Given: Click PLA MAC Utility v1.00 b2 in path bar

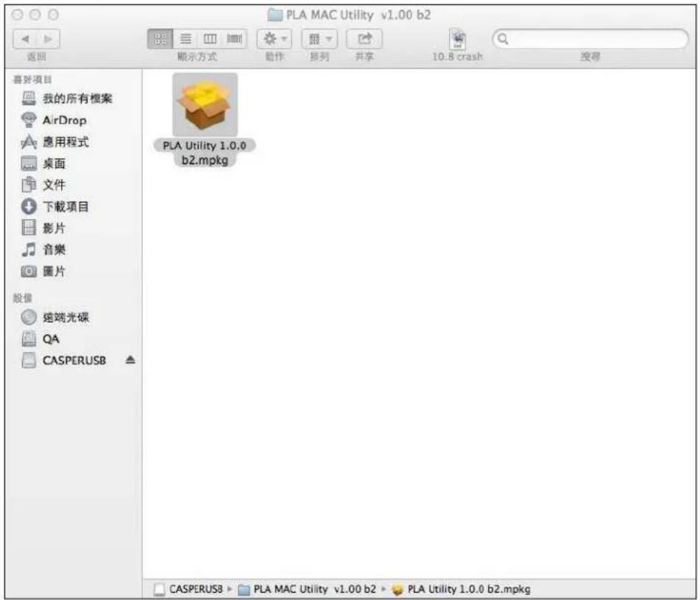Looking at the screenshot, I should [x=307, y=589].
